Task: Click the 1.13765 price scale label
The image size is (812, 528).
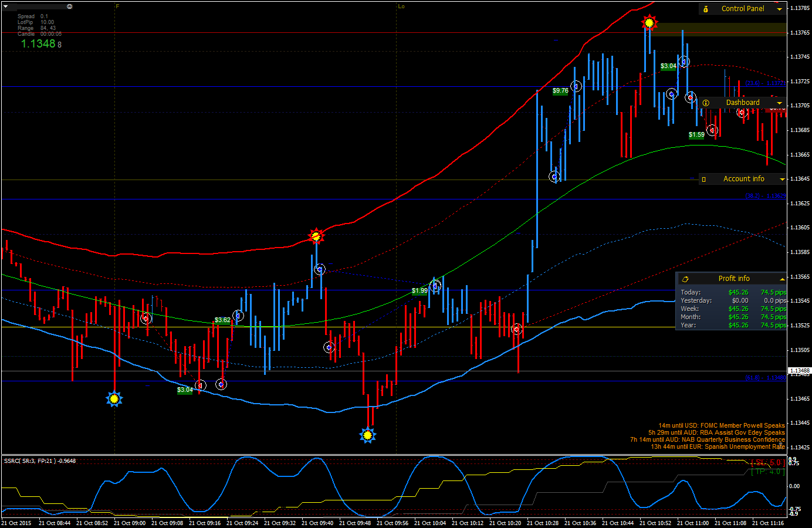Action: click(x=800, y=33)
